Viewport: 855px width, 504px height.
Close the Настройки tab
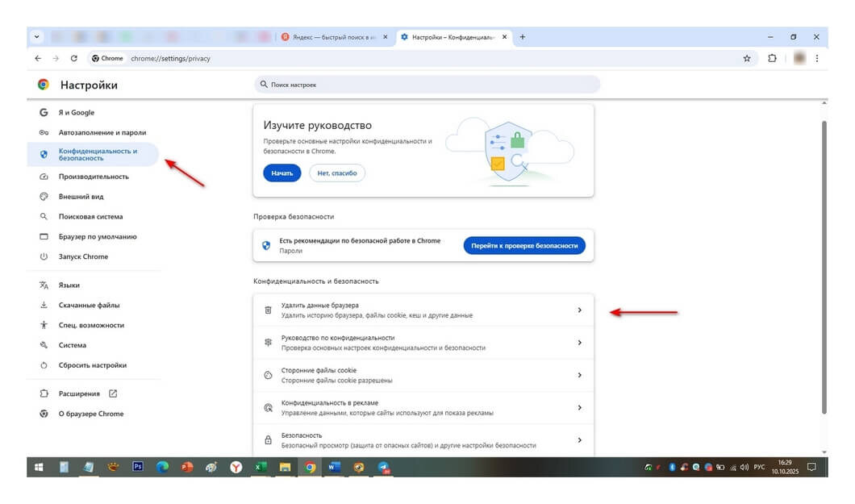(x=504, y=37)
